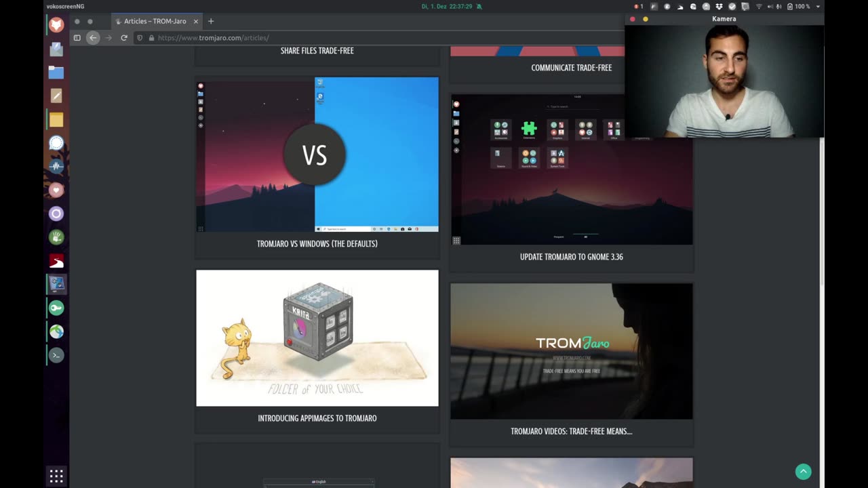
Task: Open the green key password manager icon
Action: click(56, 308)
